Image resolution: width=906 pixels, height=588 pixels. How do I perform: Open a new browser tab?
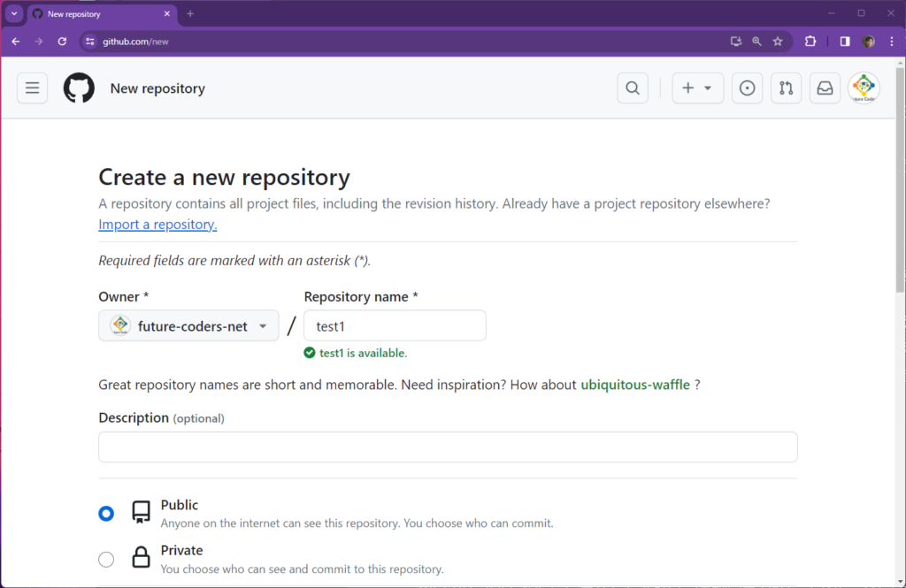pyautogui.click(x=190, y=14)
